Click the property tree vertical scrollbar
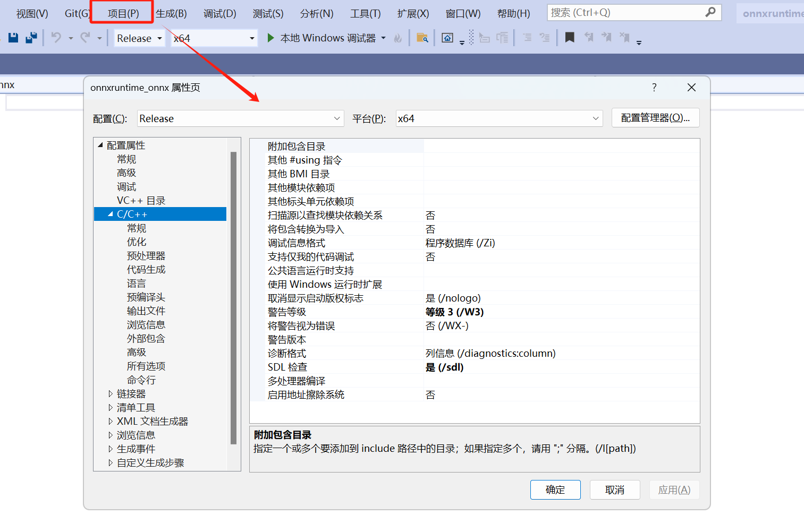804x532 pixels. (x=233, y=297)
